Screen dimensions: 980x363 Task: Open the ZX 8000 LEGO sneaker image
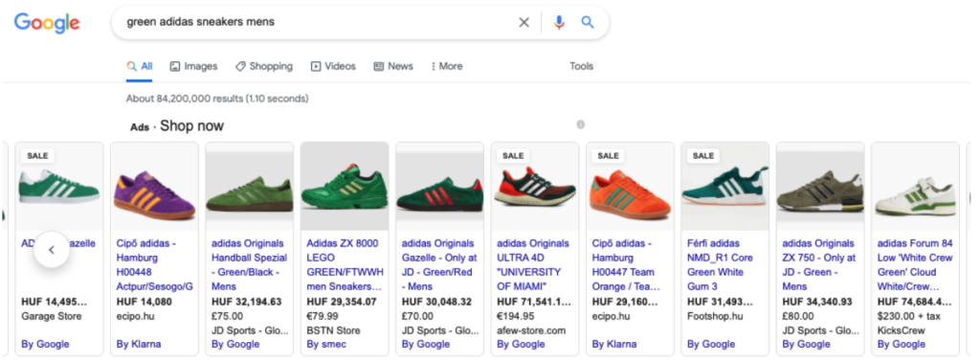[345, 186]
